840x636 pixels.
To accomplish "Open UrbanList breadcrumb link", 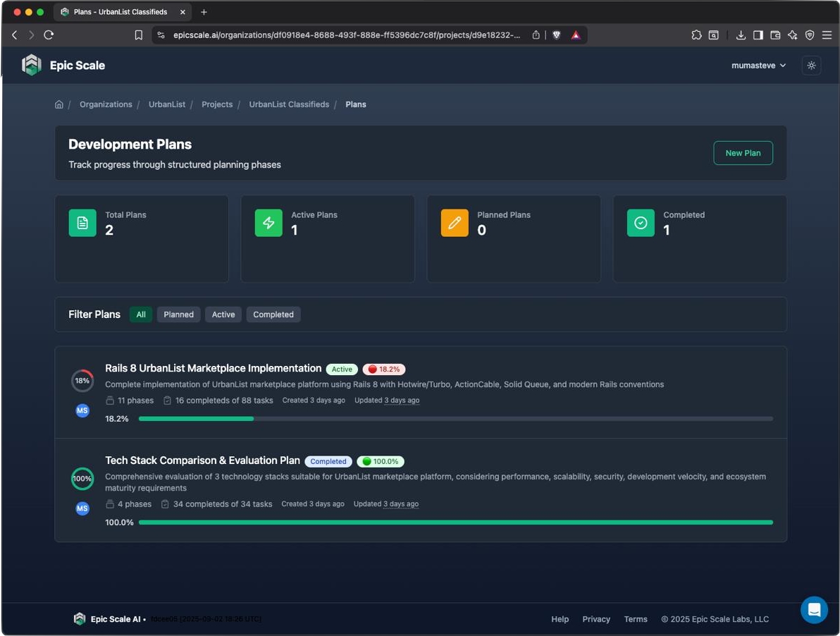I will click(x=166, y=104).
